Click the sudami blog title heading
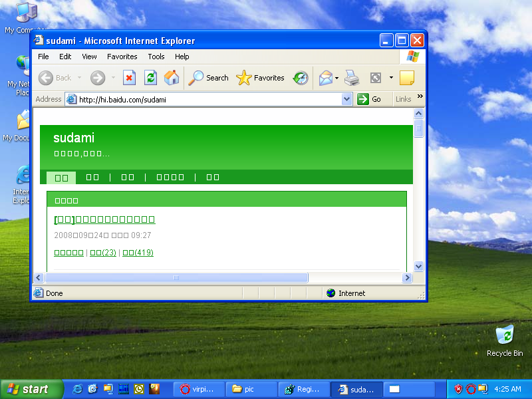Screen dimensions: 532x399 [74, 138]
